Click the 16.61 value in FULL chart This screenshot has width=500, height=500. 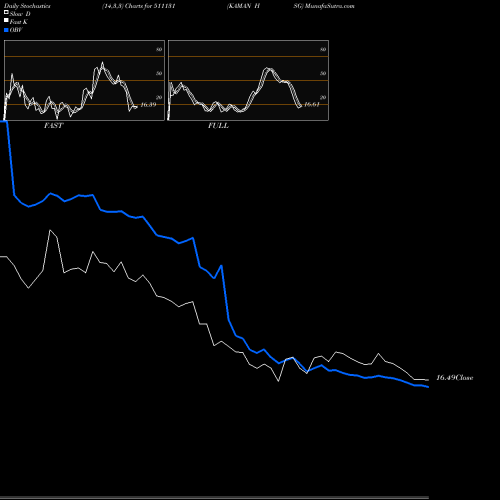pos(312,105)
